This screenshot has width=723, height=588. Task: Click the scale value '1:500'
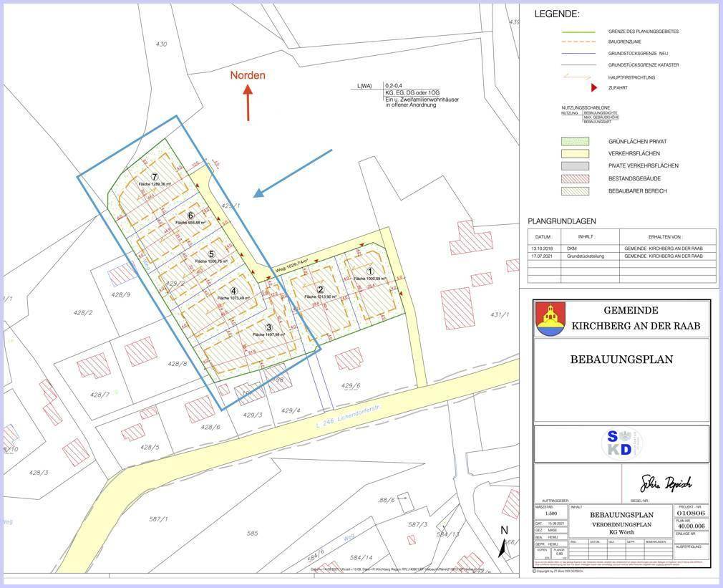click(x=551, y=514)
